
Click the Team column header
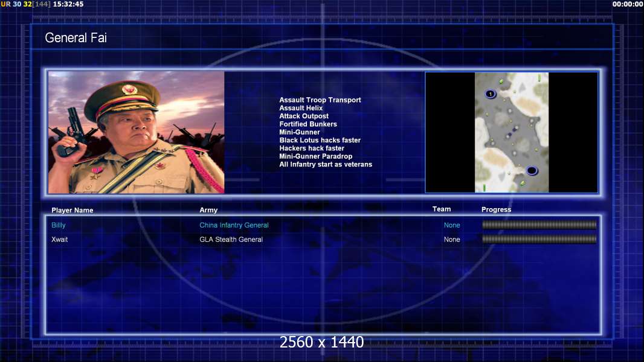coord(442,209)
